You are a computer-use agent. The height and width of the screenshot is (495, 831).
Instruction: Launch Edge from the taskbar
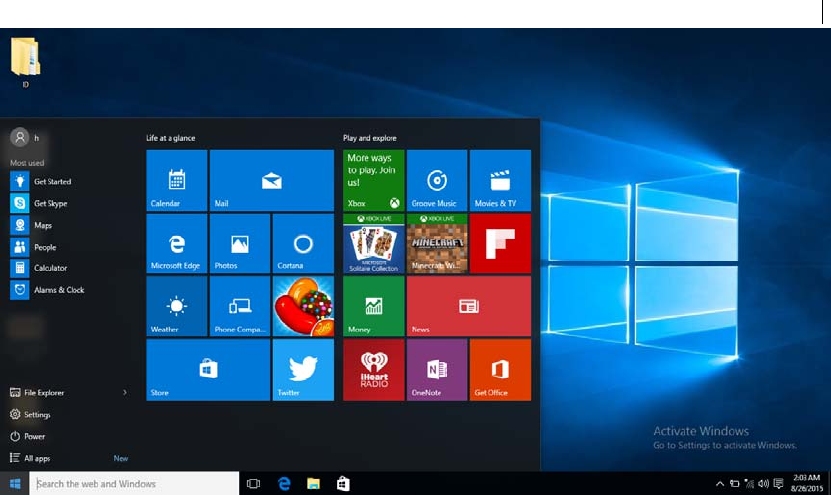point(284,483)
